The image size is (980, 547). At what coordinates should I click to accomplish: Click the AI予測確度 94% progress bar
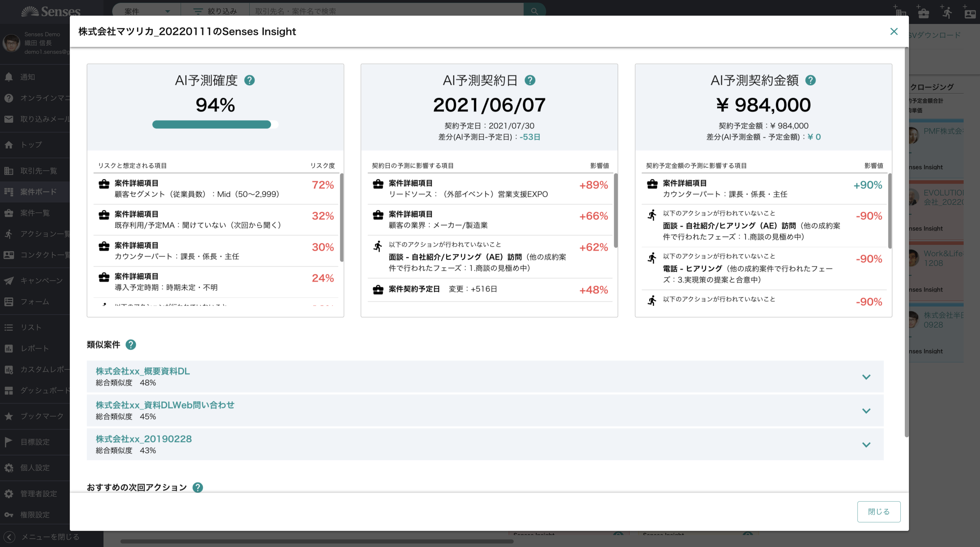pos(215,124)
